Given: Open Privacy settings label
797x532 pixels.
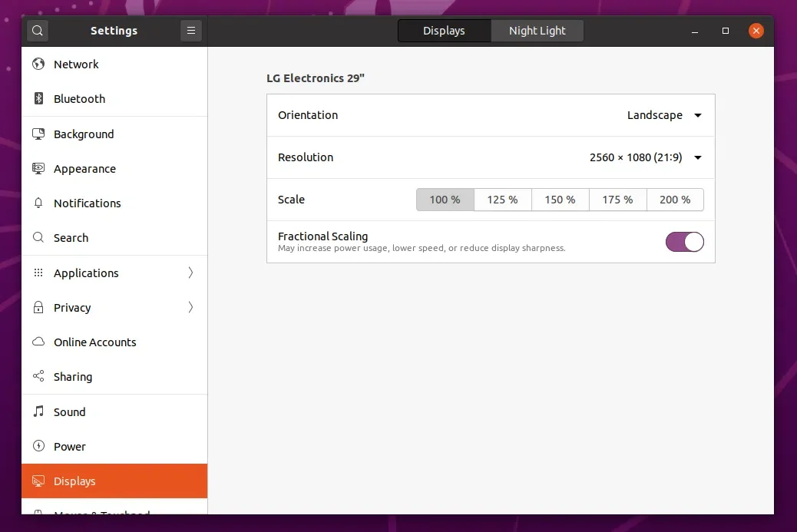Looking at the screenshot, I should pyautogui.click(x=72, y=308).
